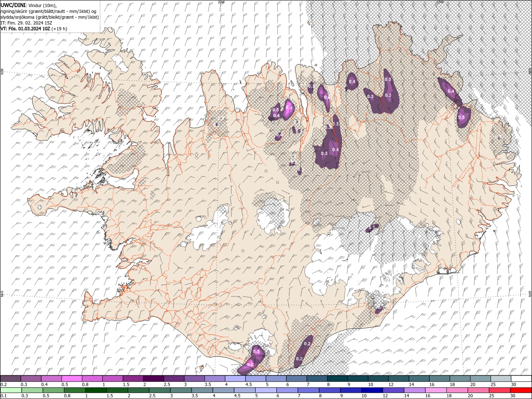Pick the 3.5 swatch in upper snow scale
532x399 pixels.
pos(214,379)
